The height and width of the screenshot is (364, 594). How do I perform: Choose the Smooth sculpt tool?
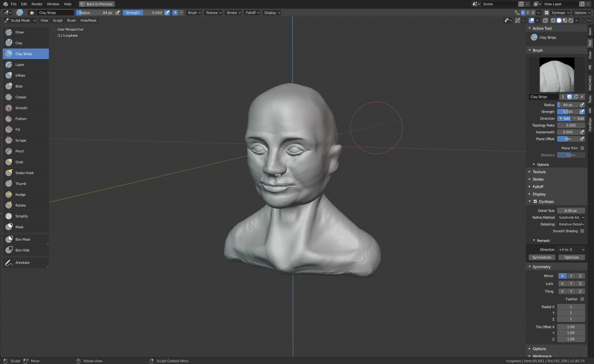[x=21, y=108]
